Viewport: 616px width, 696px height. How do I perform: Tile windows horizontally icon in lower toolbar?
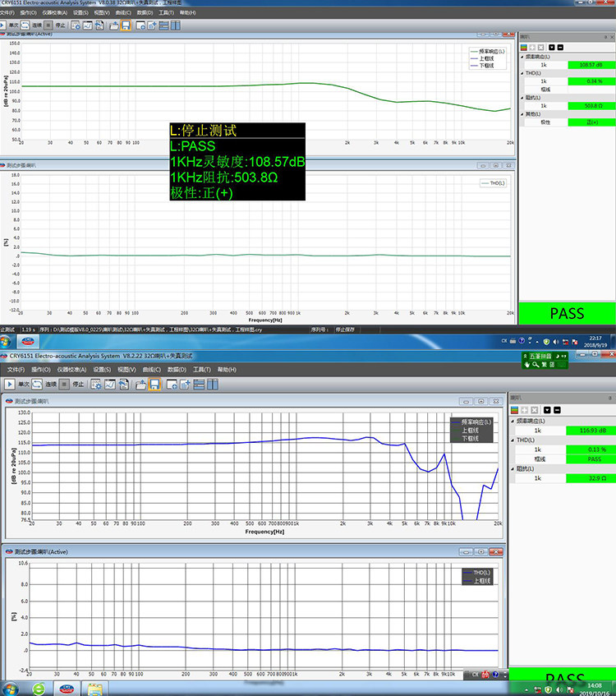pos(199,385)
